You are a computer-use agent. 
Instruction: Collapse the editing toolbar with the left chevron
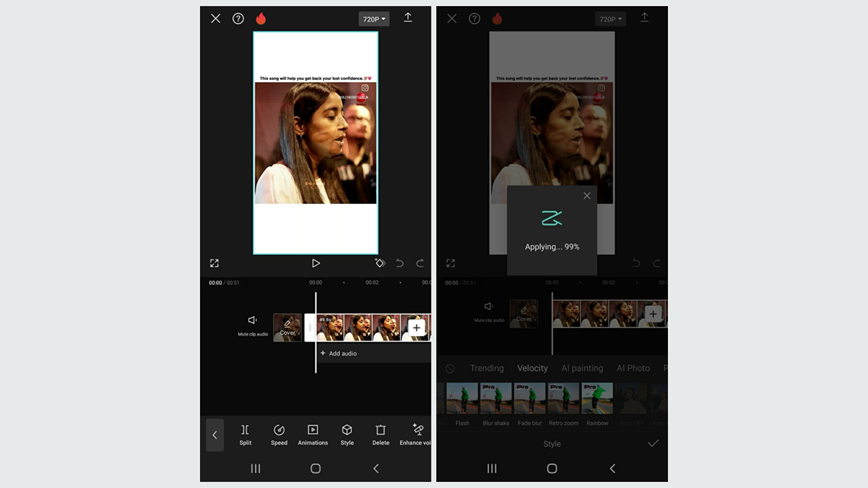pos(214,434)
